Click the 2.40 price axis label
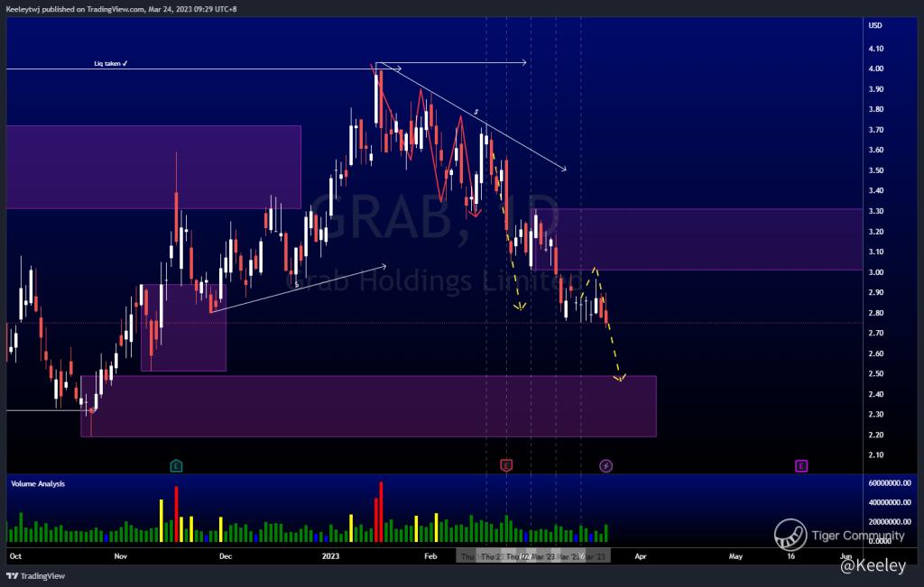Image resolution: width=924 pixels, height=587 pixels. 875,394
